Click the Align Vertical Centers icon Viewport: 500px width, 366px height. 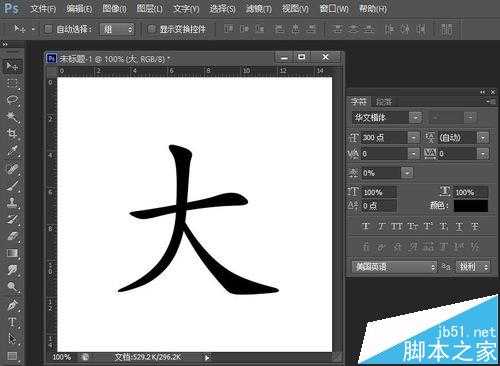tap(245, 29)
